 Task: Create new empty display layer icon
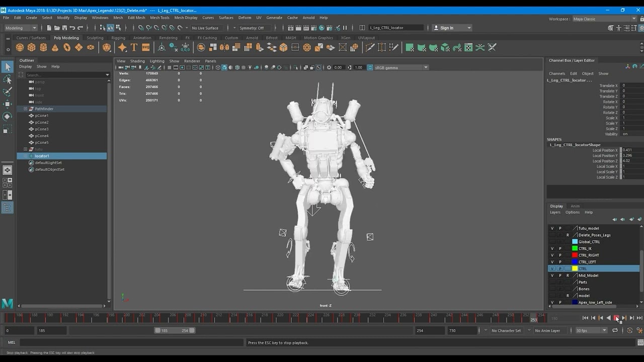coord(631,219)
